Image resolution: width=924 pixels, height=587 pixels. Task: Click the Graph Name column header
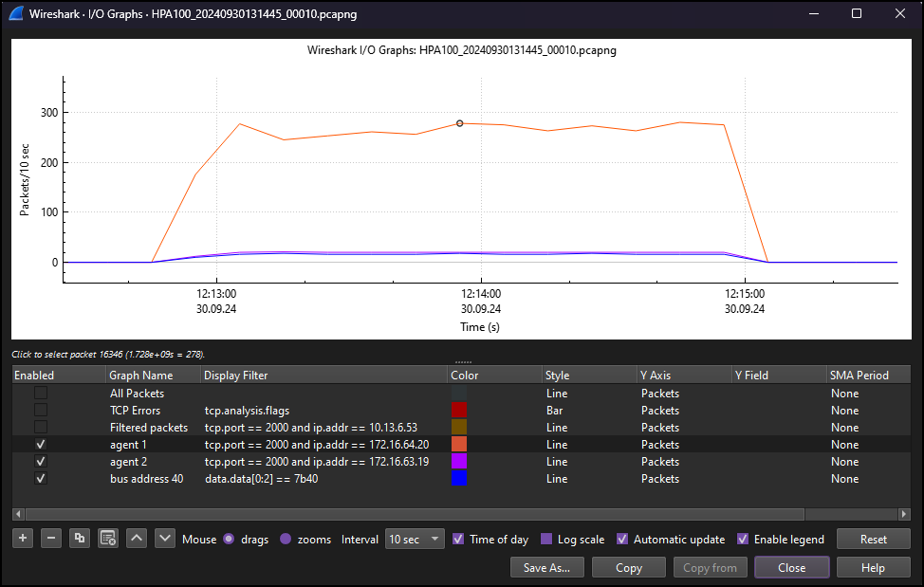click(x=154, y=375)
